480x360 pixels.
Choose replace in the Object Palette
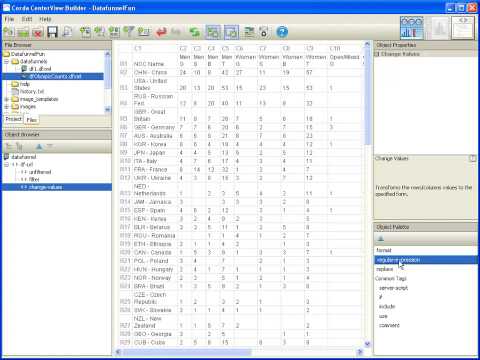(x=384, y=269)
